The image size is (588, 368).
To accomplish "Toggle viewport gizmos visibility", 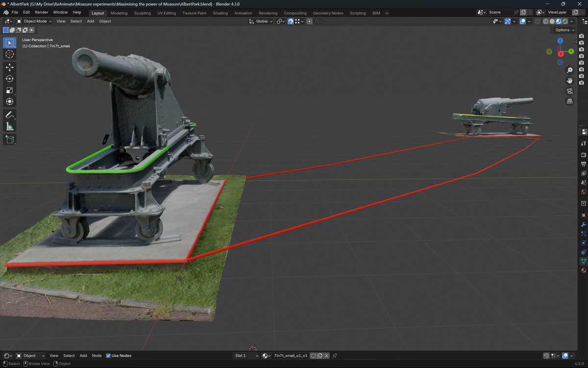I will (508, 21).
